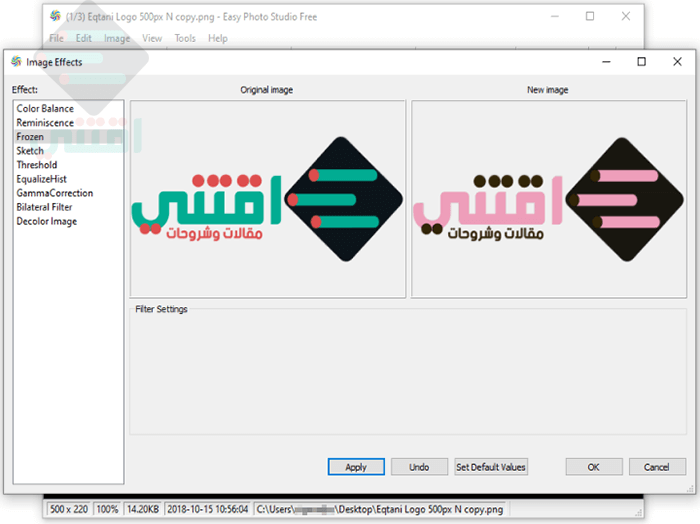Click the Cancel button

(x=657, y=467)
